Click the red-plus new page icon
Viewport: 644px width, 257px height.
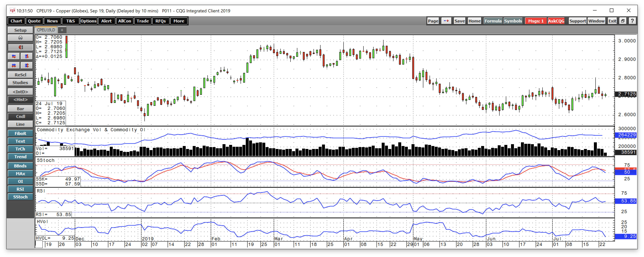(x=446, y=21)
